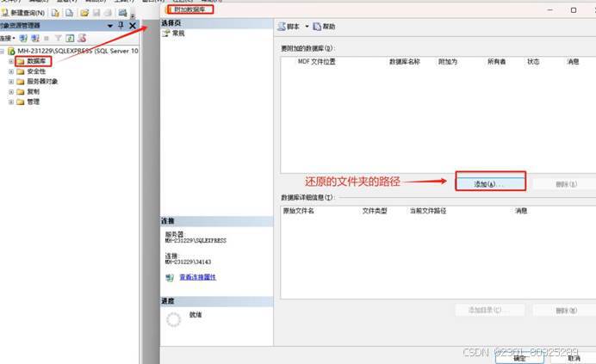The width and height of the screenshot is (596, 364).
Task: Click the 所有者 column header
Action: coord(496,62)
